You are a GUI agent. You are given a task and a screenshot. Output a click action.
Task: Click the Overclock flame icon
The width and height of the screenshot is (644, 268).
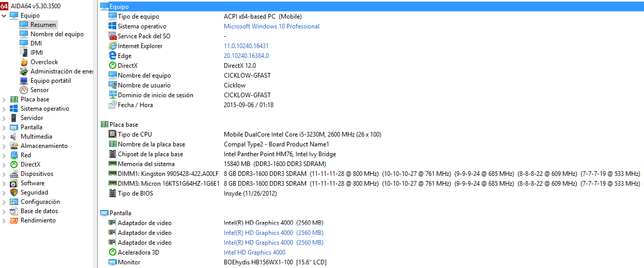coord(24,62)
